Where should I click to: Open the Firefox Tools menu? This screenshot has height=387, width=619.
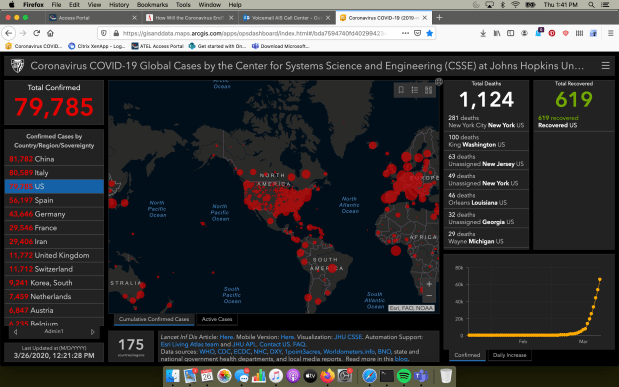pyautogui.click(x=183, y=5)
